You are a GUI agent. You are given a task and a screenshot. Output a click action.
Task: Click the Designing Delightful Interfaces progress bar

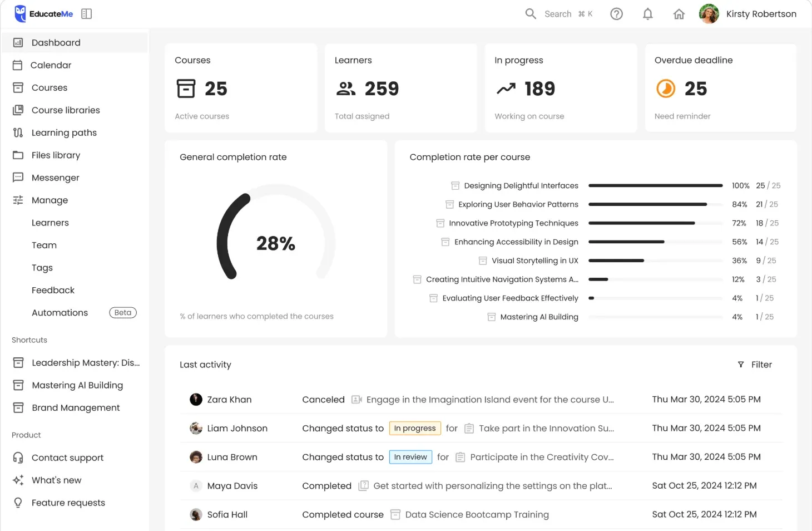coord(655,186)
